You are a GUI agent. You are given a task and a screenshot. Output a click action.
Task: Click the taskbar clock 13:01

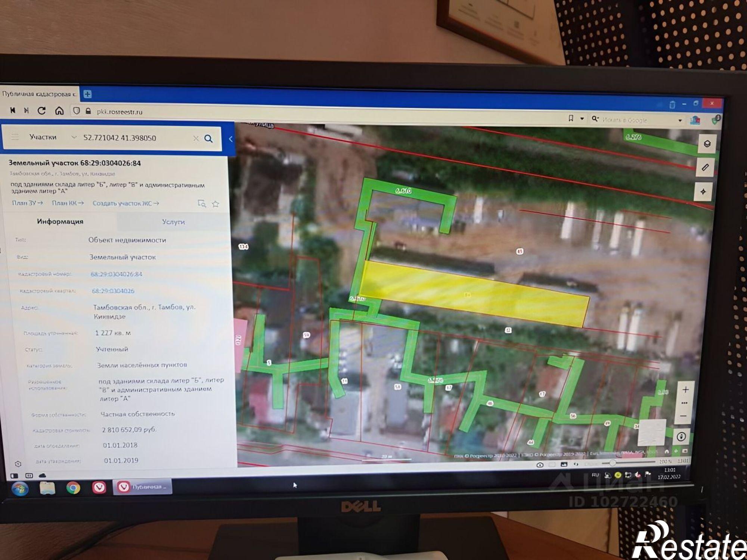point(669,473)
